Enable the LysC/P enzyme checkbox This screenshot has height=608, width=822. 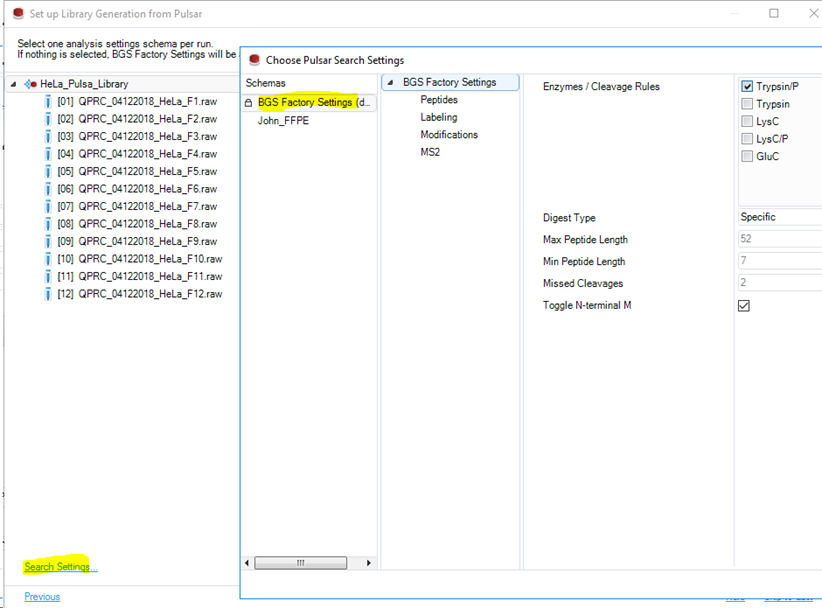(747, 139)
